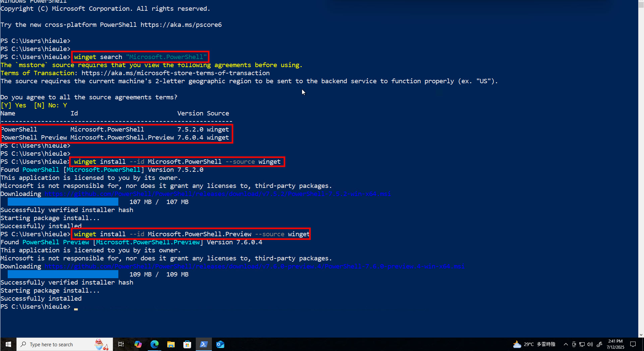Open network status tray icon
Screen dimensions: 644x351
[x=582, y=344]
